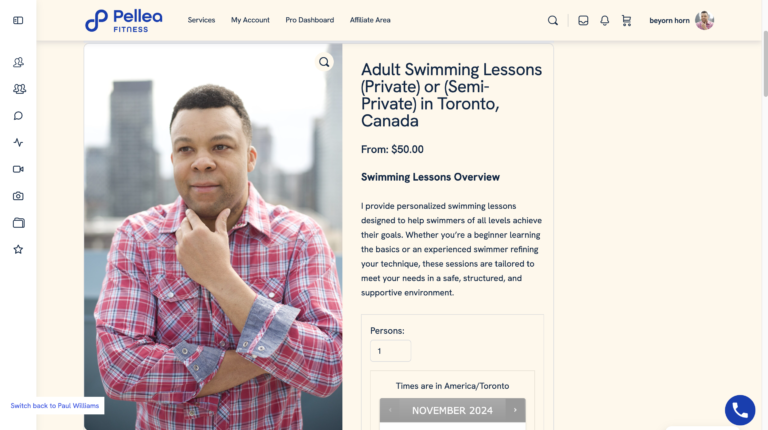Screen dimensions: 768x430
Task: Open the folder icon in sidebar
Action: pos(19,223)
